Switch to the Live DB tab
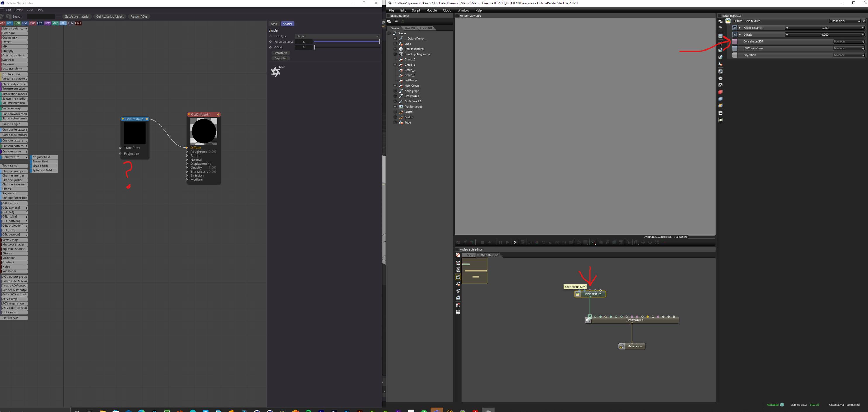The image size is (868, 412). click(x=410, y=28)
